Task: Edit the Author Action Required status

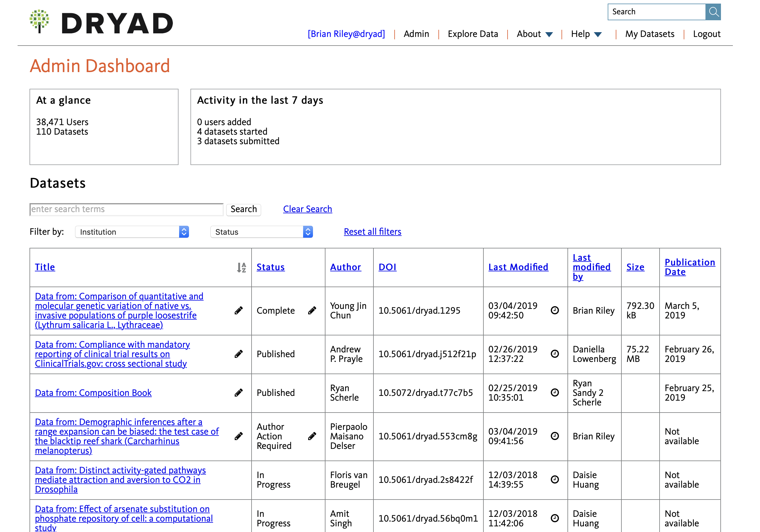Action: (312, 436)
